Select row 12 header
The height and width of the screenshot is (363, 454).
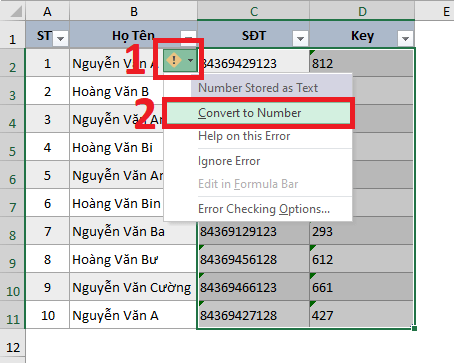pos(12,346)
